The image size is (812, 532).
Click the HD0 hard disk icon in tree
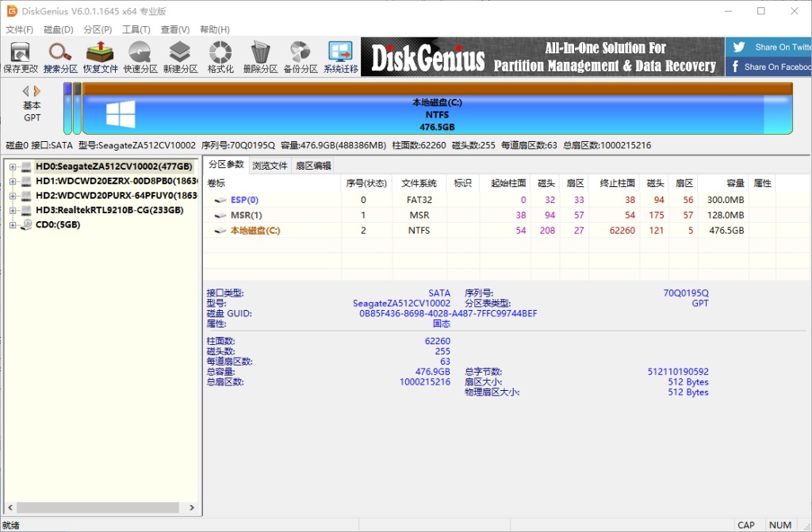[26, 166]
